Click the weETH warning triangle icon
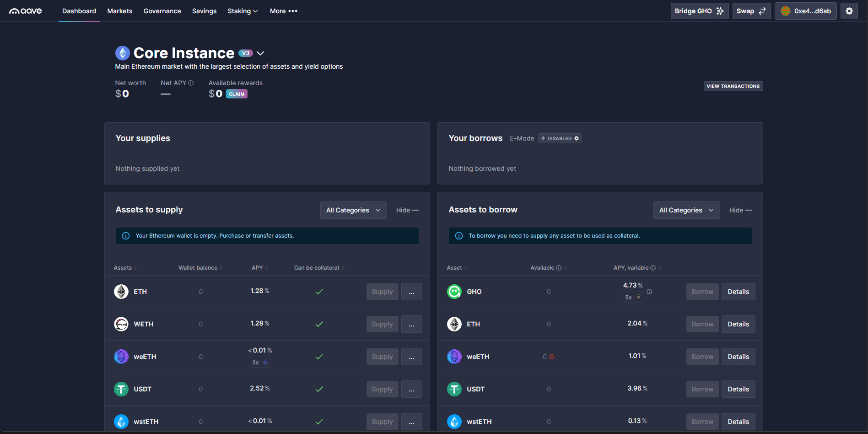The image size is (868, 434). click(552, 357)
